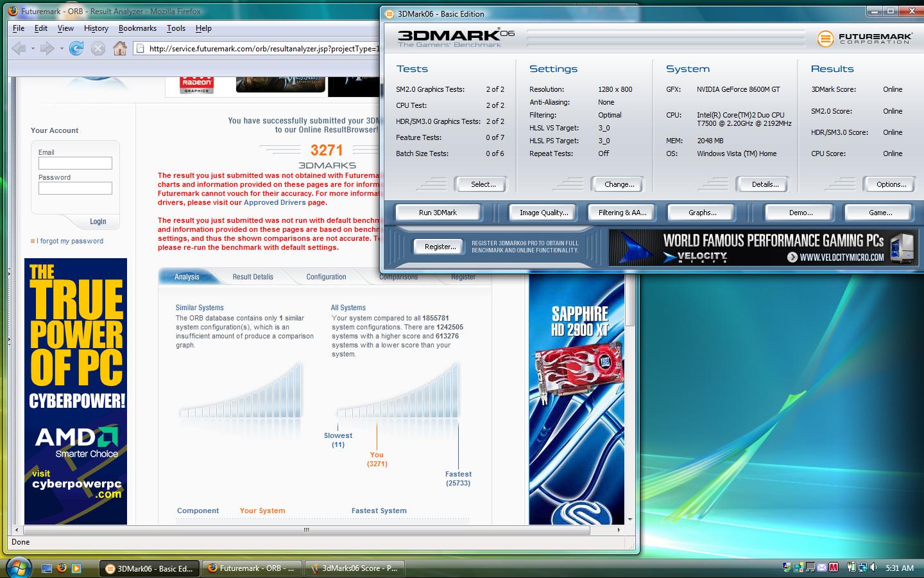Switch to the Result Details tab
Image resolution: width=924 pixels, height=578 pixels.
click(253, 277)
